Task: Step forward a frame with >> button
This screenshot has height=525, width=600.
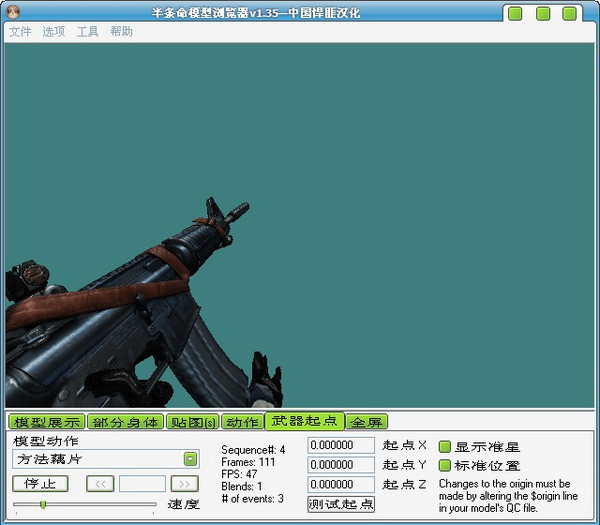Action: point(184,484)
